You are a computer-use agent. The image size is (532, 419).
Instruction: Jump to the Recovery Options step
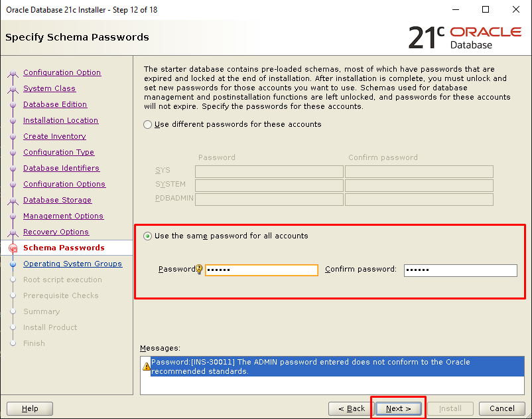56,232
